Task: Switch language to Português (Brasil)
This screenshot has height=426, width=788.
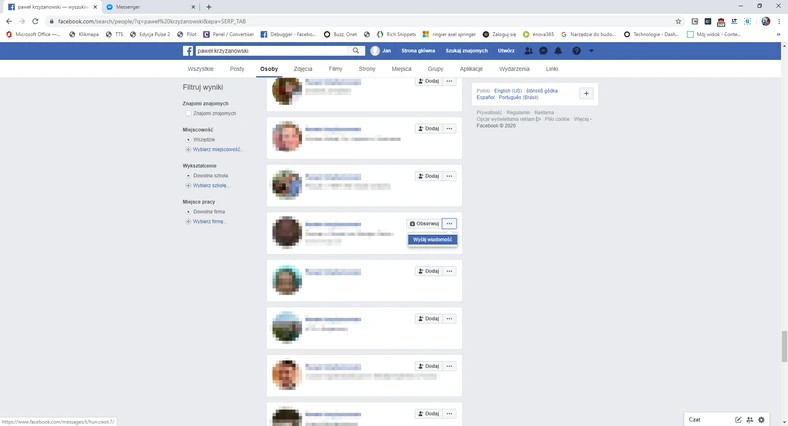Action: tap(518, 97)
